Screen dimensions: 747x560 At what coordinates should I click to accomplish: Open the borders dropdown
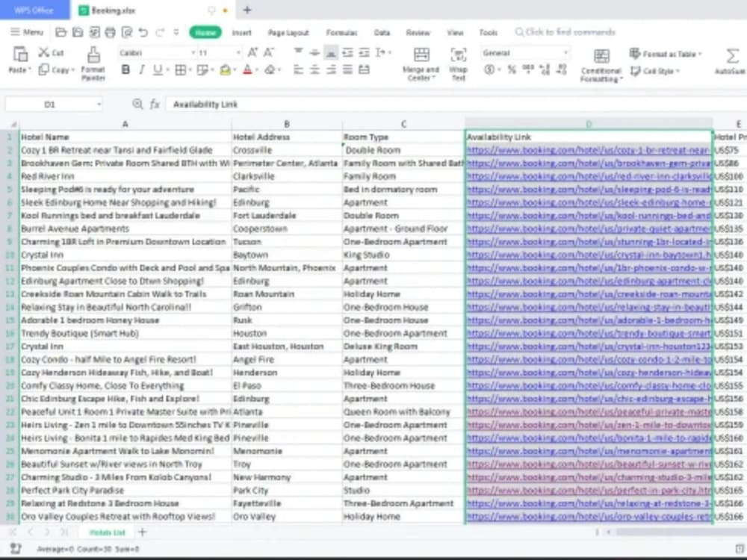point(190,70)
